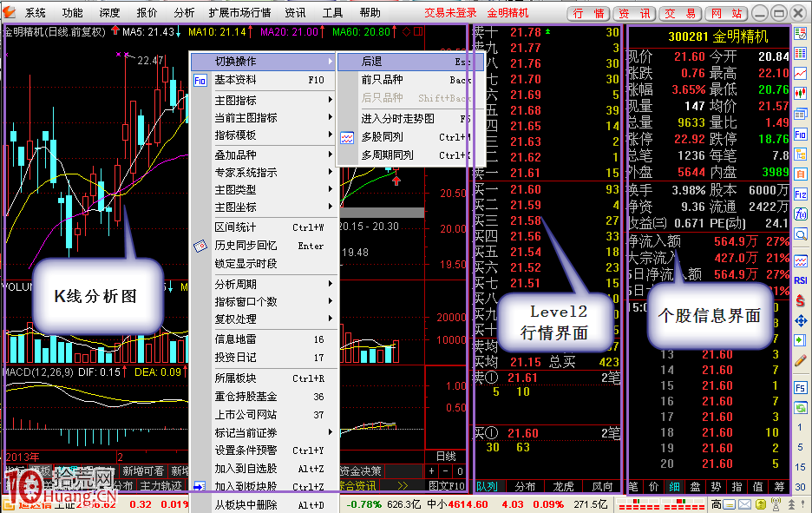Switch to the 风向 tab
The image size is (812, 513).
[602, 487]
